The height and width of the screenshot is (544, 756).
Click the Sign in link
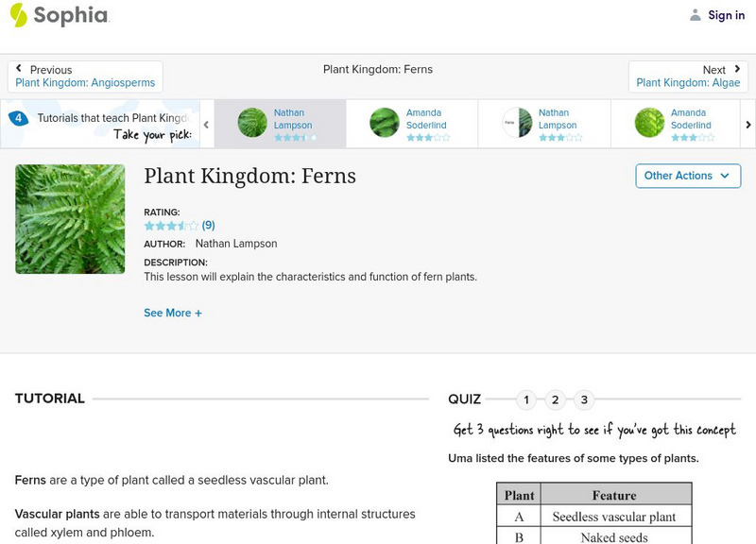coord(726,15)
